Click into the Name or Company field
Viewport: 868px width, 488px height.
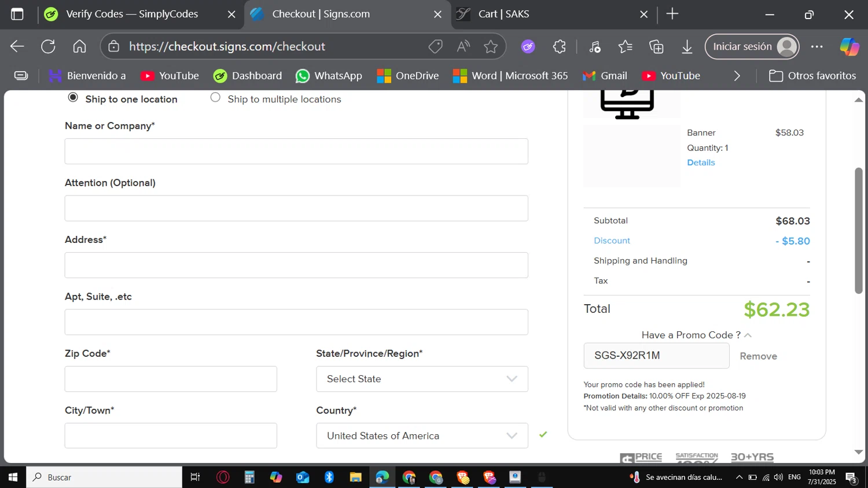pos(296,151)
